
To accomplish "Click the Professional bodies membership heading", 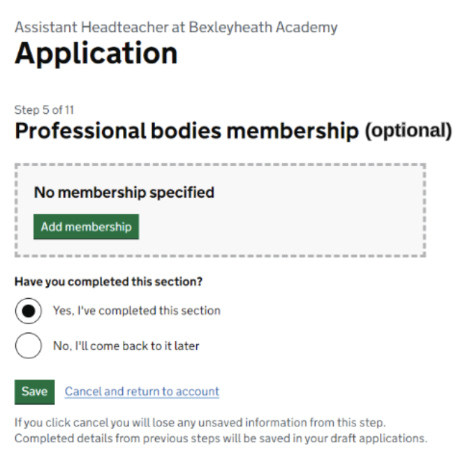I will coord(186,131).
